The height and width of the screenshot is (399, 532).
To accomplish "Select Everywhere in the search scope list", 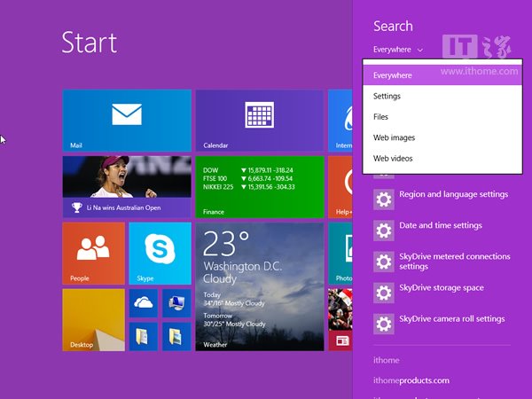I will coord(442,75).
